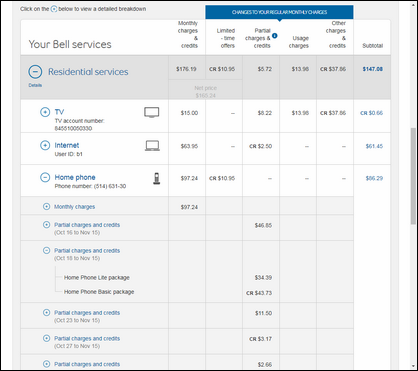The width and height of the screenshot is (418, 371).
Task: Open the TV service link
Action: (x=59, y=112)
